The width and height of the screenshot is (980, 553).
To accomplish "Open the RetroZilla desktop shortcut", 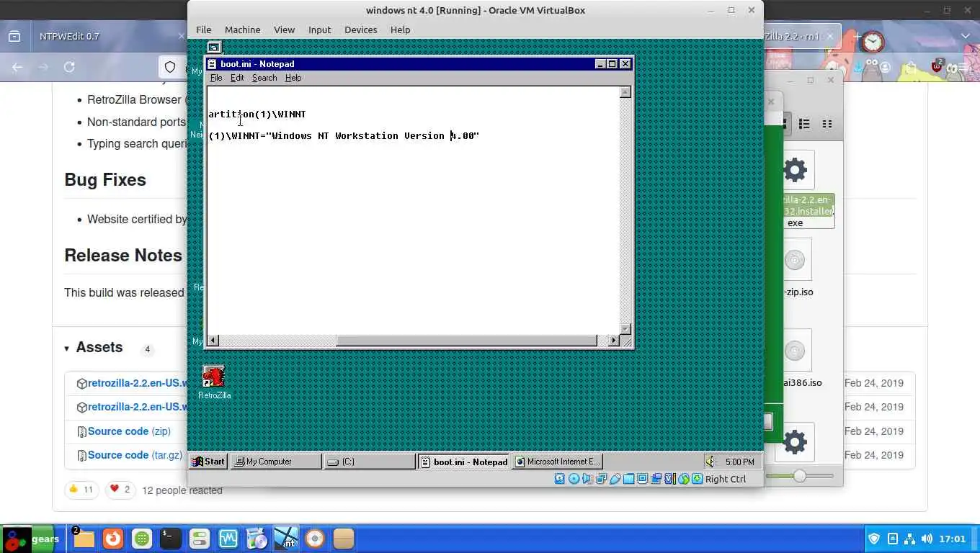I will click(x=214, y=382).
